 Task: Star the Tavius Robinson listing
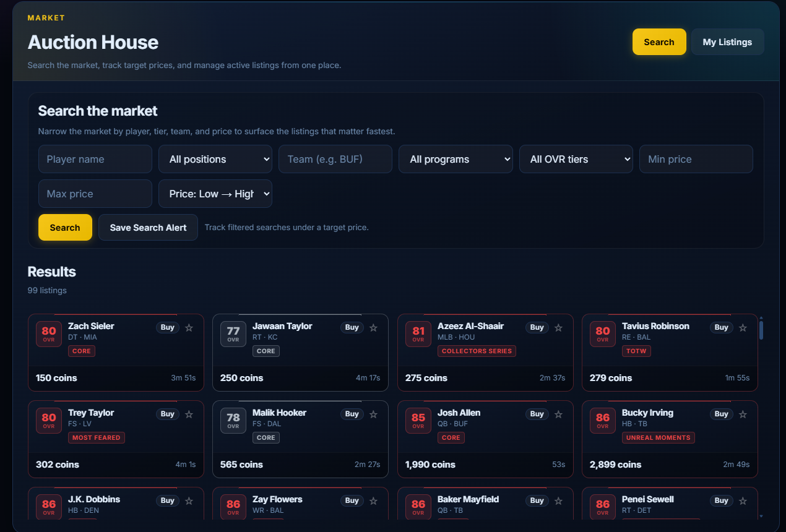(x=743, y=328)
